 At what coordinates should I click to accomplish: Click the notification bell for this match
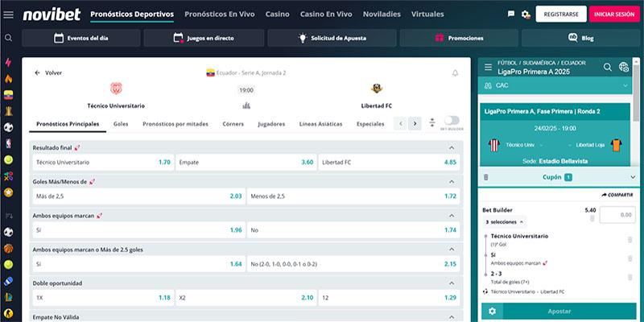point(455,73)
